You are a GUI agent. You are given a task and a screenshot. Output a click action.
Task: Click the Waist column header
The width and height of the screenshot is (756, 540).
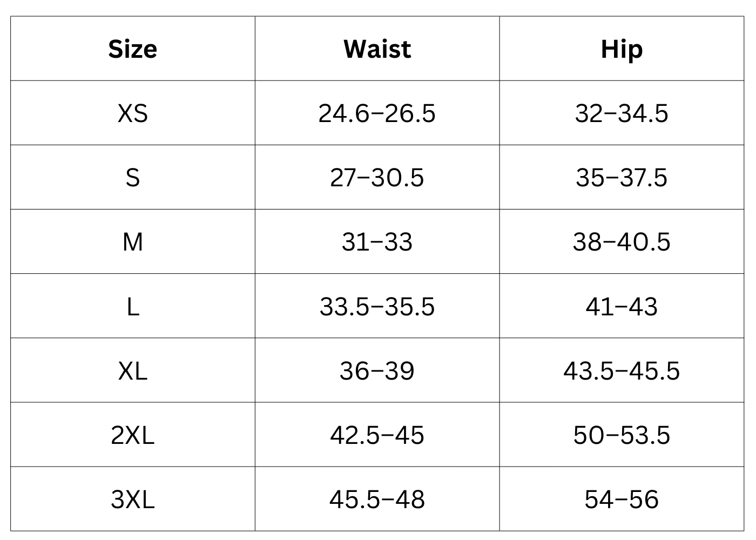[x=377, y=49]
